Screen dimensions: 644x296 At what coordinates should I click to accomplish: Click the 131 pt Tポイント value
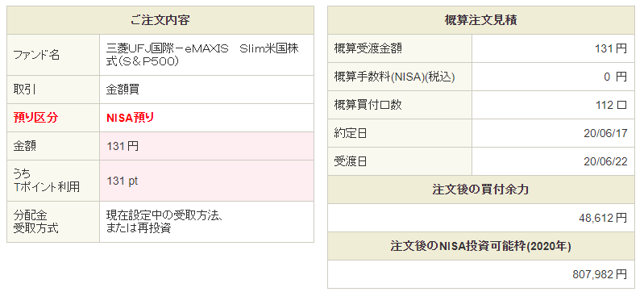tap(123, 181)
